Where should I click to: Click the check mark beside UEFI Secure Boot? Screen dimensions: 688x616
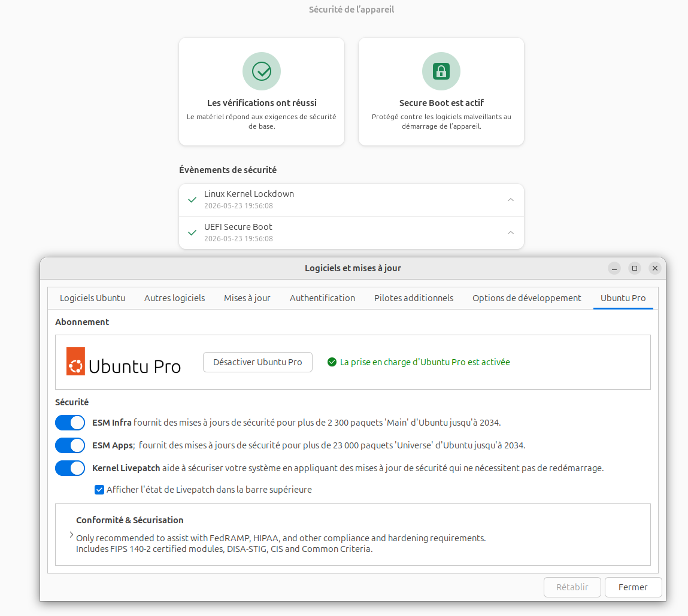click(x=192, y=233)
